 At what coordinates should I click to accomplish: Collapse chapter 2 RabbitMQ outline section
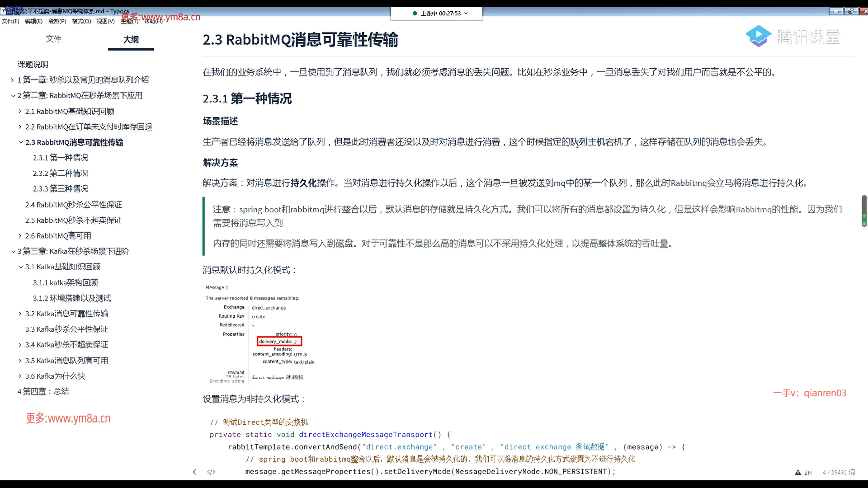point(13,96)
